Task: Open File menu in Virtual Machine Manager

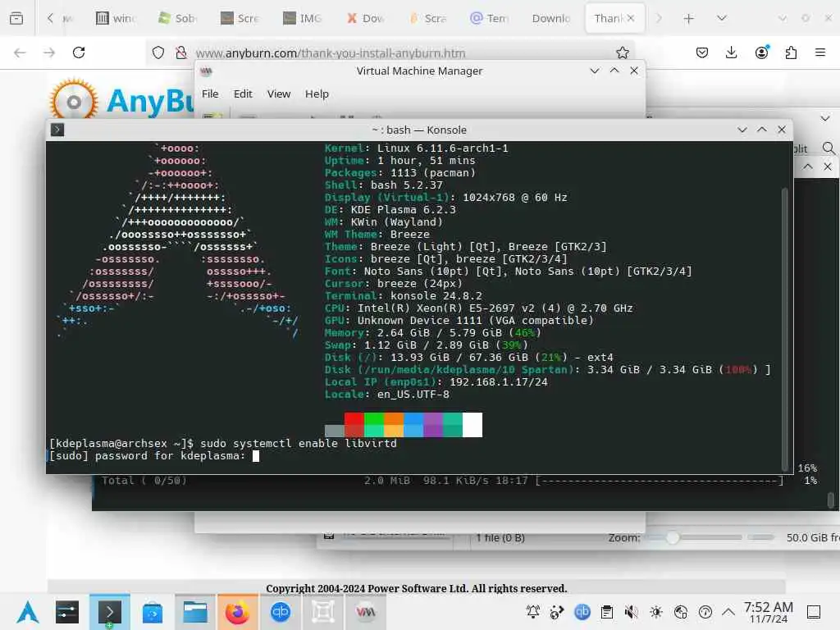Action: tap(210, 94)
